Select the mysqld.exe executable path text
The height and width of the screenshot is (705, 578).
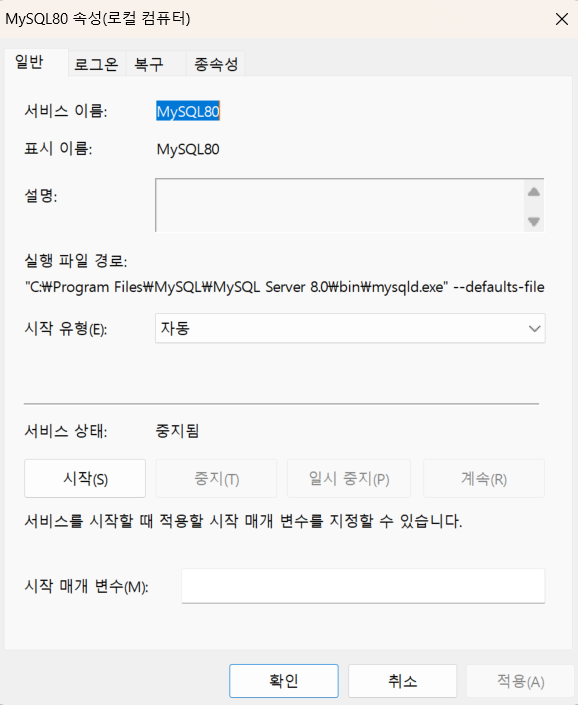point(285,287)
